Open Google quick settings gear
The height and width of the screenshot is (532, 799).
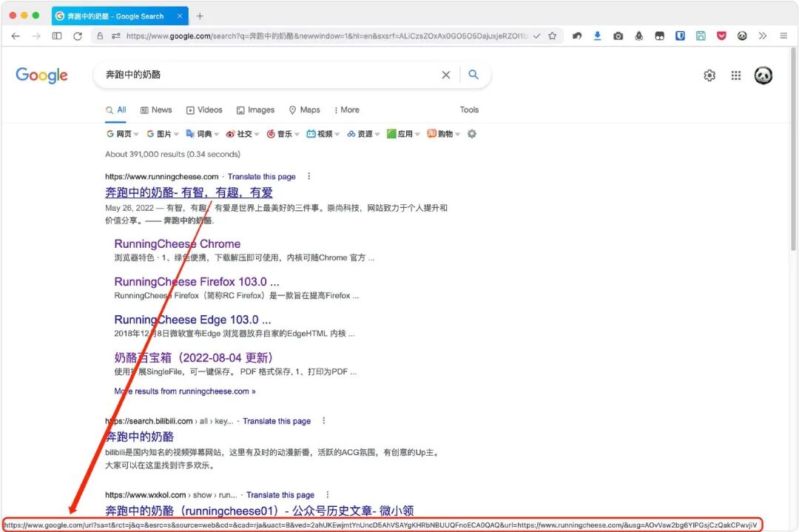709,76
